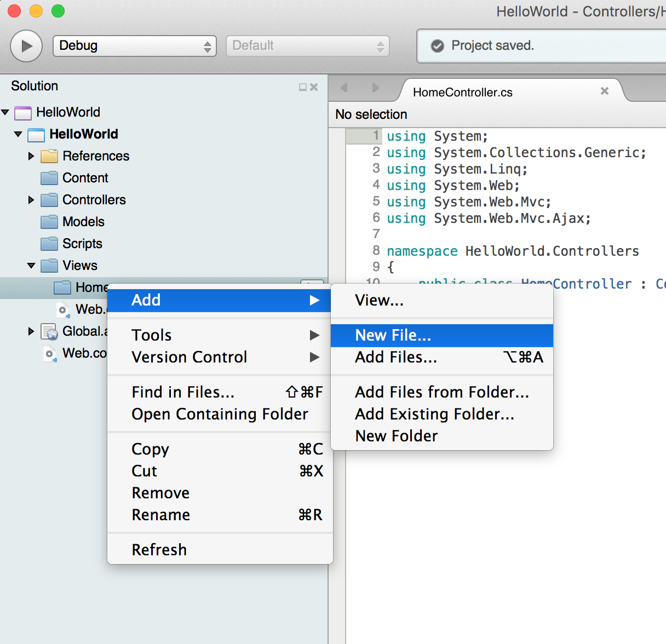The height and width of the screenshot is (644, 666).
Task: Choose New Folder in the submenu
Action: (442, 436)
